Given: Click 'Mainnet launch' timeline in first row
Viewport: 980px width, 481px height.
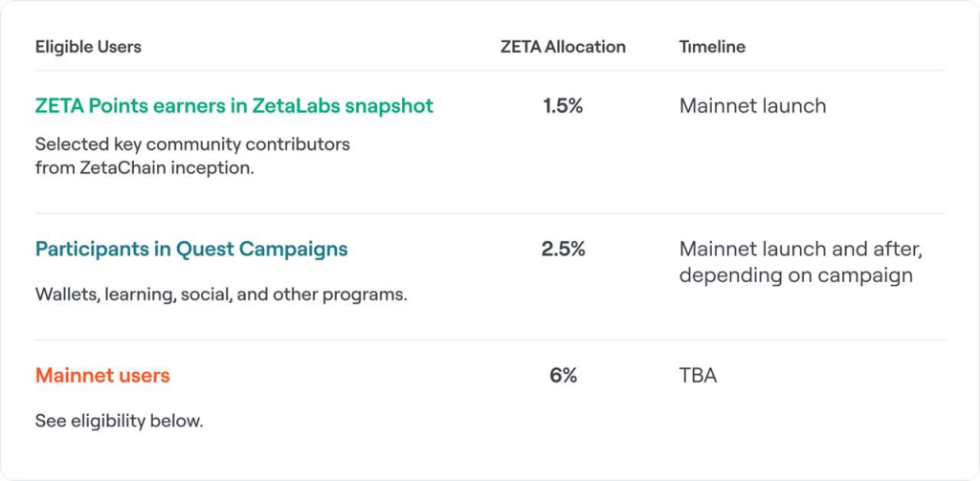Looking at the screenshot, I should (x=752, y=106).
